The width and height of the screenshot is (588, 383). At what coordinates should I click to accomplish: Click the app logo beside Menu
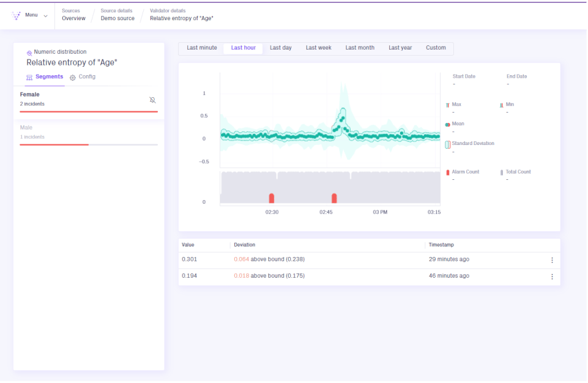pos(16,15)
